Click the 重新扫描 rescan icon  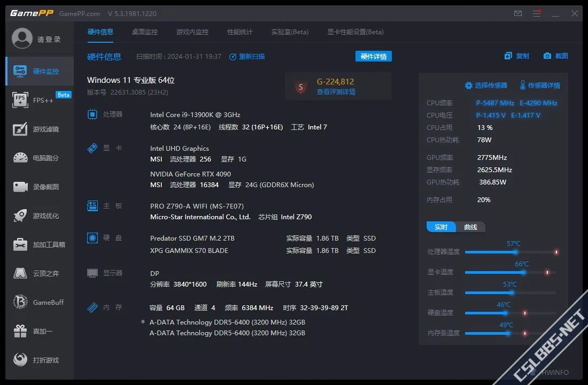(x=233, y=57)
